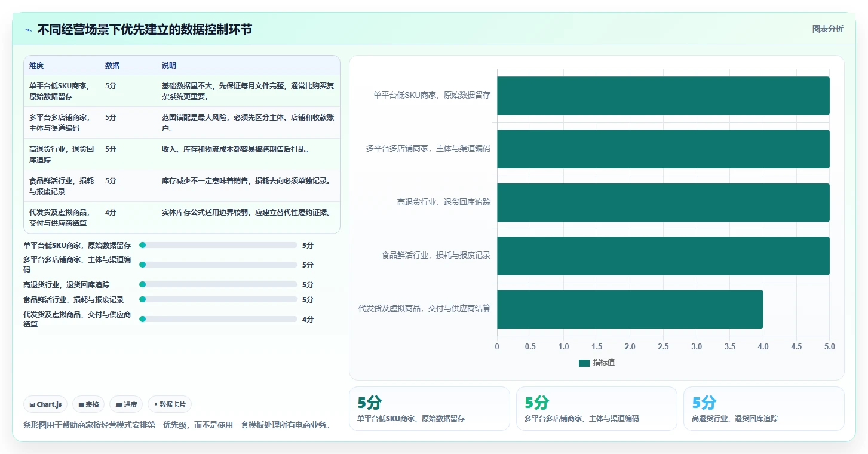868x454 pixels.
Task: Click the lightning icon beside the title
Action: click(29, 30)
